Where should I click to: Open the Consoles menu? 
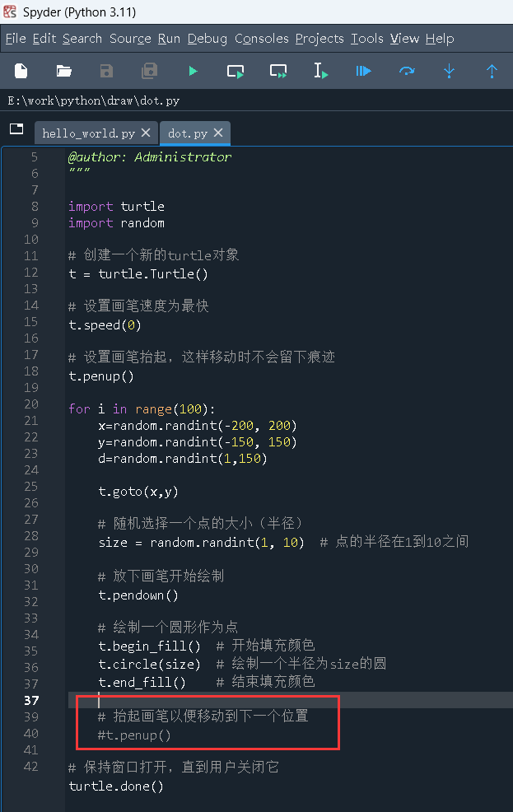[261, 38]
